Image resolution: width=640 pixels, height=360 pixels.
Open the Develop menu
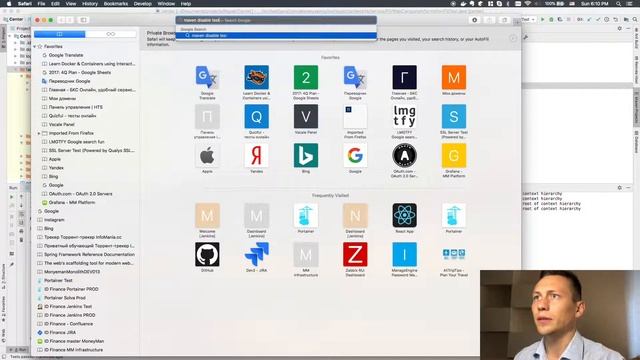click(143, 4)
